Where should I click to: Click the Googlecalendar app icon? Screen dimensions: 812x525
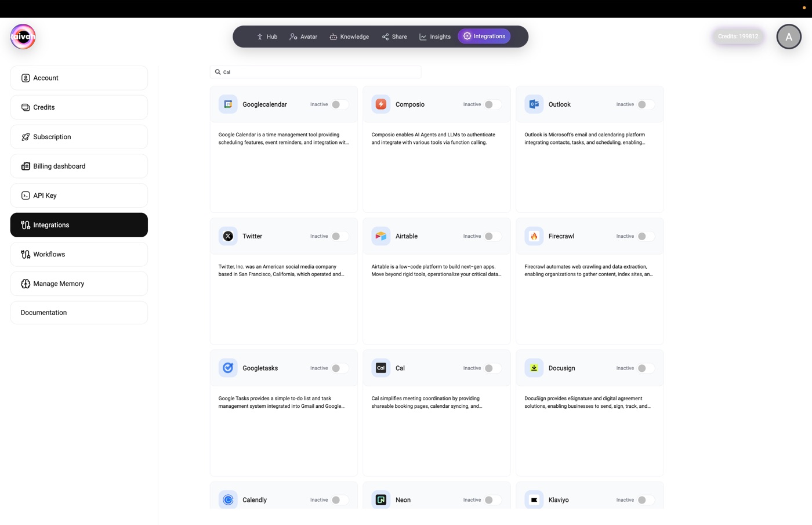point(228,104)
